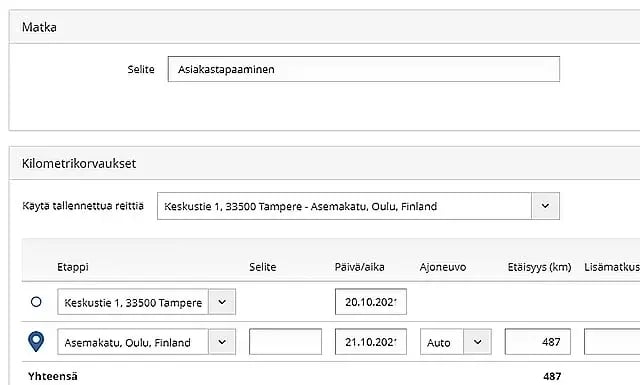Image resolution: width=640 pixels, height=385 pixels.
Task: Click the total distance value 487 in Yhteensä row
Action: (x=552, y=376)
